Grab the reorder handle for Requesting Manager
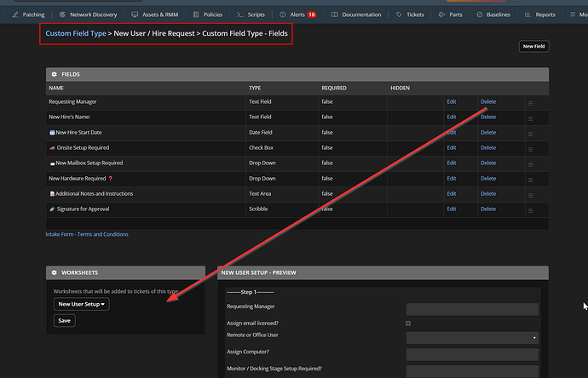 pos(531,102)
